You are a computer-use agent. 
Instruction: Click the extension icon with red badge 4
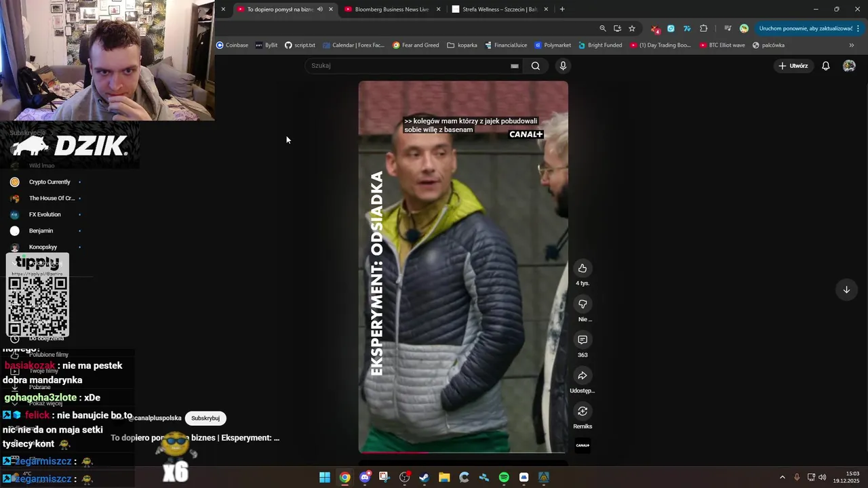[655, 28]
